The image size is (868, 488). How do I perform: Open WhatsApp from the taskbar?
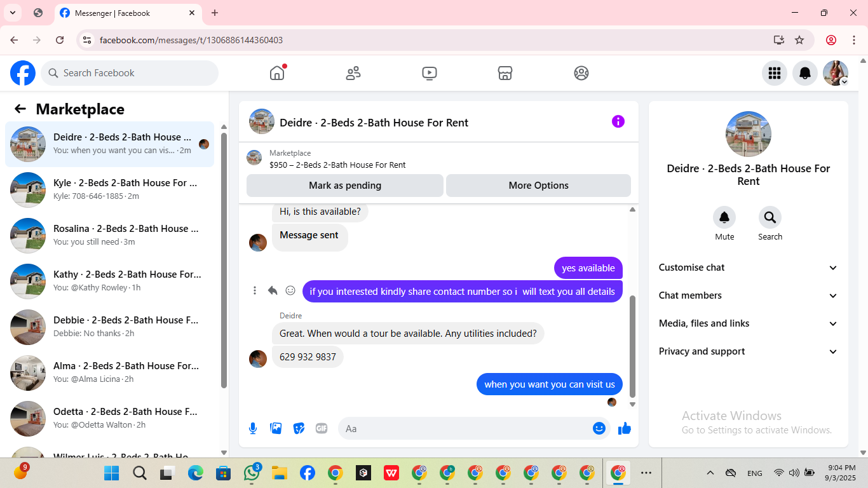coord(252,473)
